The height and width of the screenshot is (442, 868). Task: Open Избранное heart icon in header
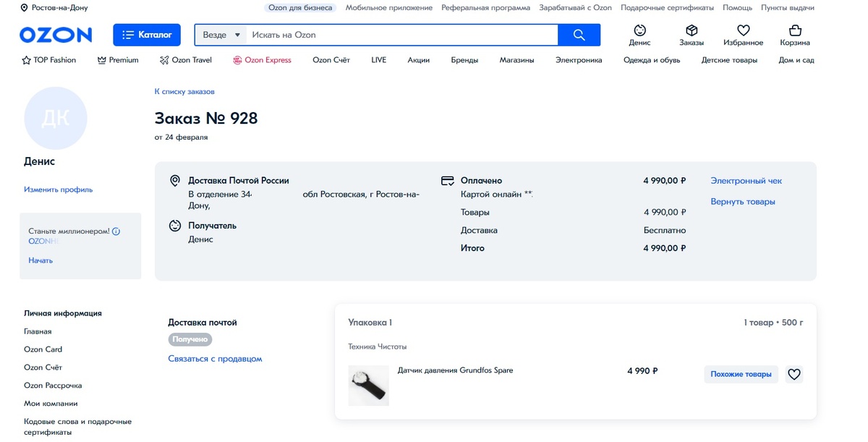point(743,30)
